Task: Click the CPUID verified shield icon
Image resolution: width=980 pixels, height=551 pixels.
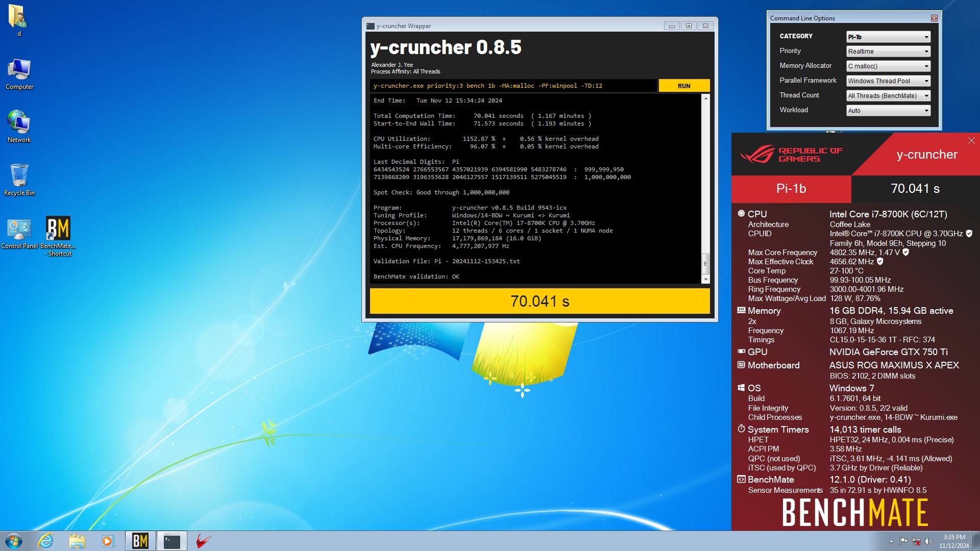Action: coord(969,233)
